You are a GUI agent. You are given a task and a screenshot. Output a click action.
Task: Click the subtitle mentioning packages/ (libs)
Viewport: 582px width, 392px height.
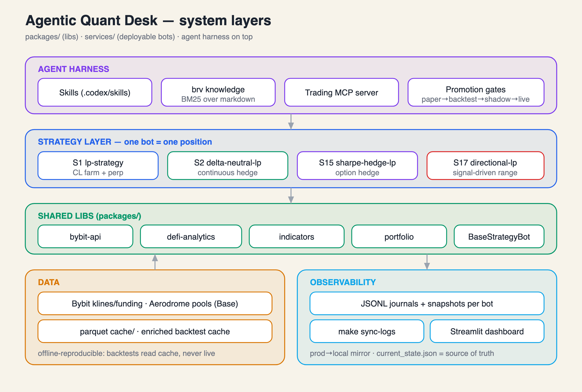tap(139, 37)
